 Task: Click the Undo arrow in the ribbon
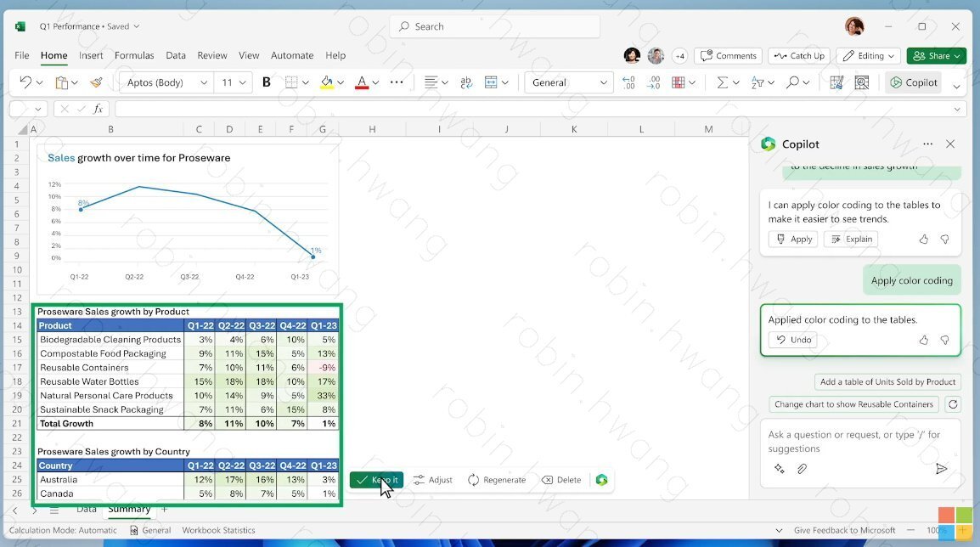pyautogui.click(x=25, y=82)
